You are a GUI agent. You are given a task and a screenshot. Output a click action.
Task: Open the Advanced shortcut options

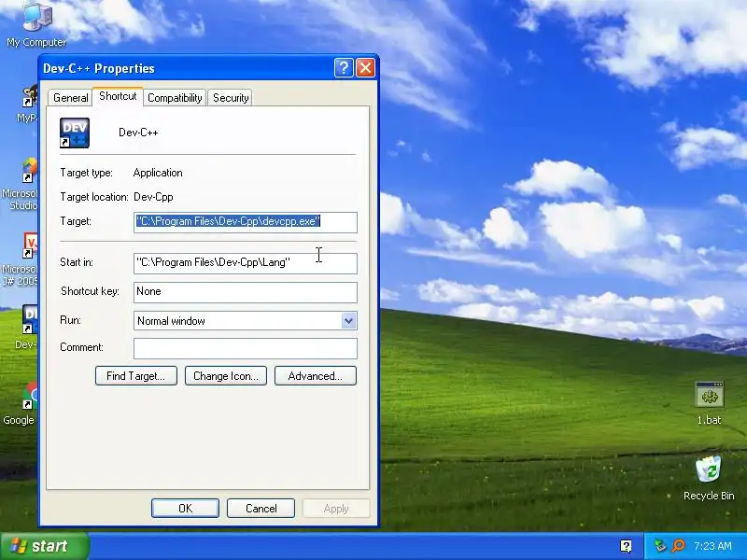[x=316, y=376]
